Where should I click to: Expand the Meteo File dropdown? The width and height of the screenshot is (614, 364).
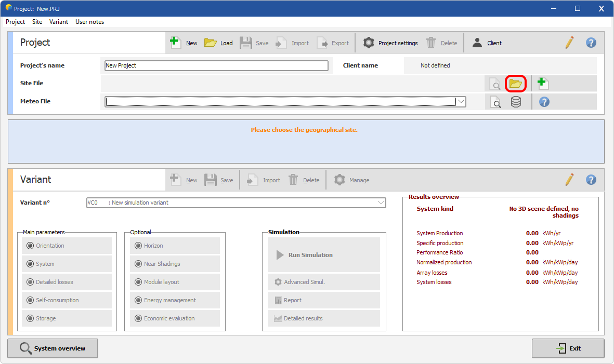click(x=461, y=102)
